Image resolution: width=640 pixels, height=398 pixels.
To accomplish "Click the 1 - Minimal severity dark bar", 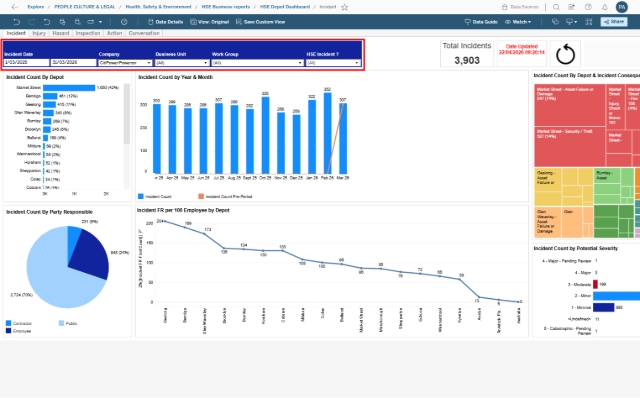I will click(603, 307).
